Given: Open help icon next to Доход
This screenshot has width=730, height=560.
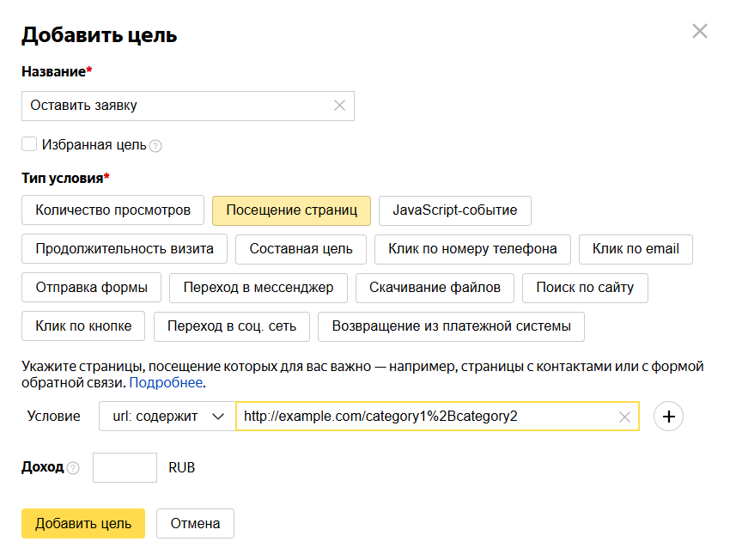Looking at the screenshot, I should tap(73, 468).
